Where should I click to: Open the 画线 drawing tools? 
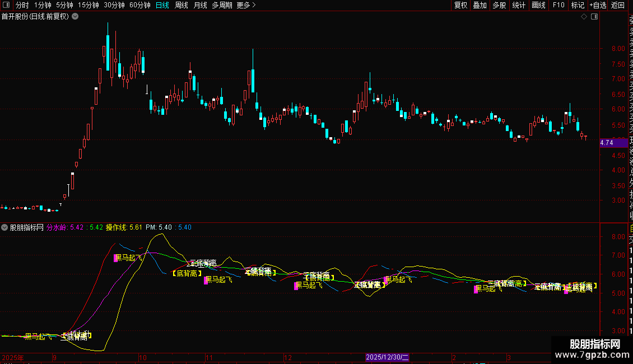pos(538,5)
